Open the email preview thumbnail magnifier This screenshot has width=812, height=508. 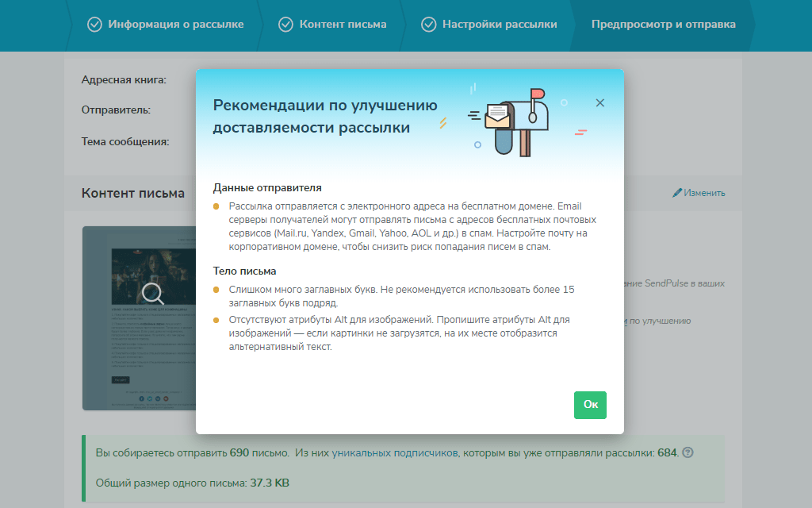click(152, 294)
